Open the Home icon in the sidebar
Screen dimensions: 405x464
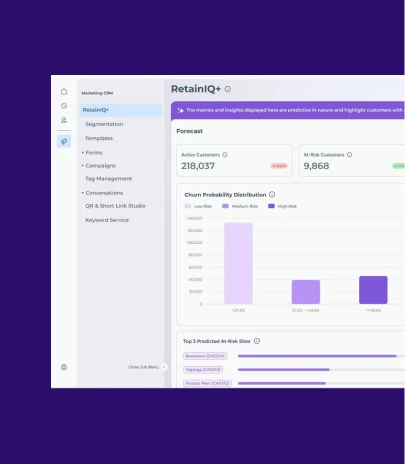(x=64, y=92)
